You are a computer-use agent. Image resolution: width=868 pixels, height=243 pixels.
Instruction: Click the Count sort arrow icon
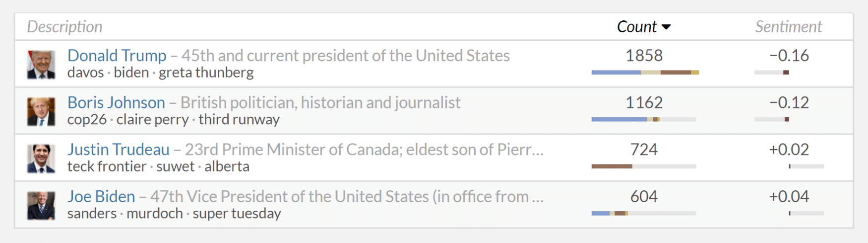pos(666,27)
